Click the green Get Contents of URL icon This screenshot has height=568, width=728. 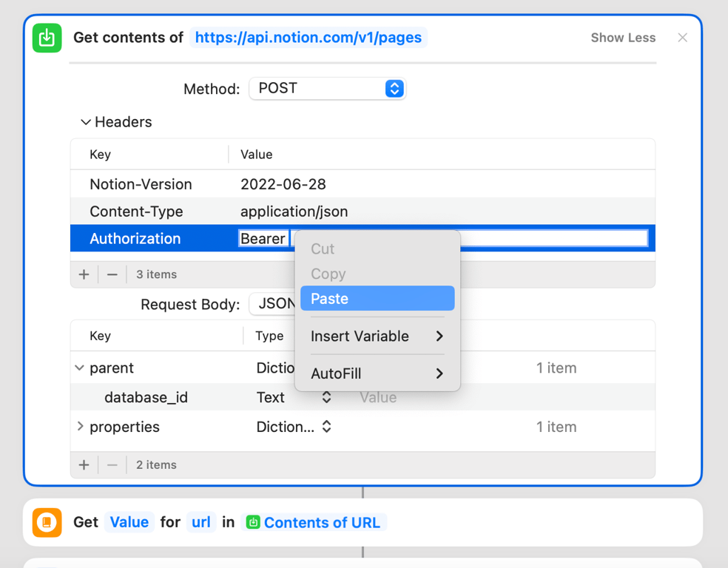[47, 38]
